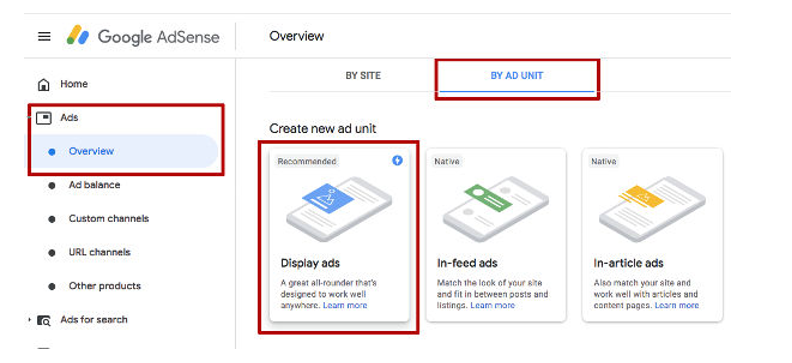The width and height of the screenshot is (792, 363).
Task: Switch to the BY SITE tab
Action: click(363, 76)
